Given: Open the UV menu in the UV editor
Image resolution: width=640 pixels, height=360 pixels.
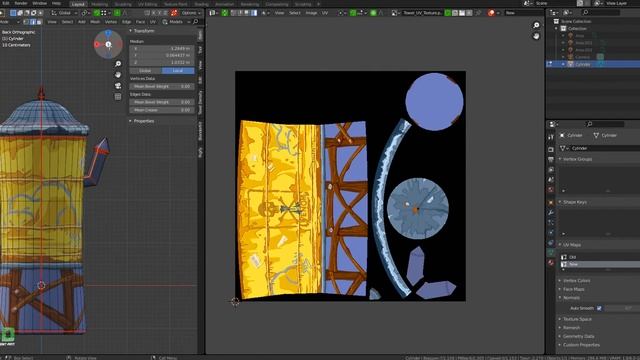Looking at the screenshot, I should [x=325, y=13].
